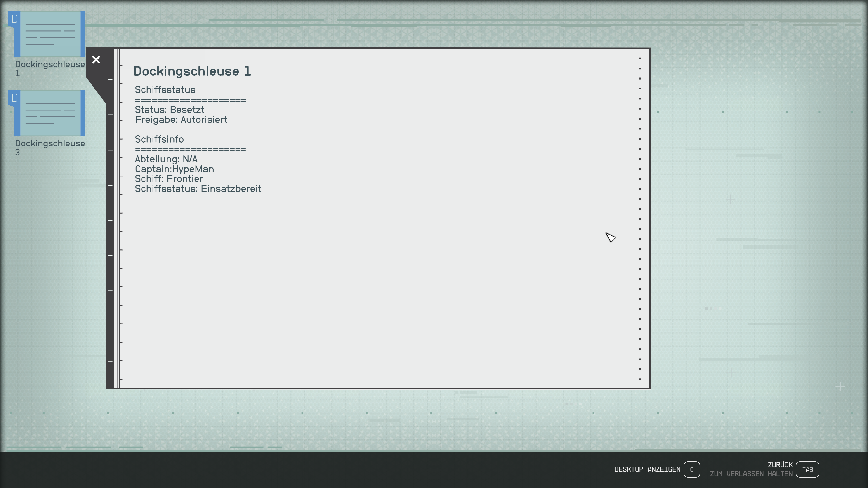868x488 pixels.
Task: Close the Dockingschleuse 1 document window
Action: tap(96, 60)
